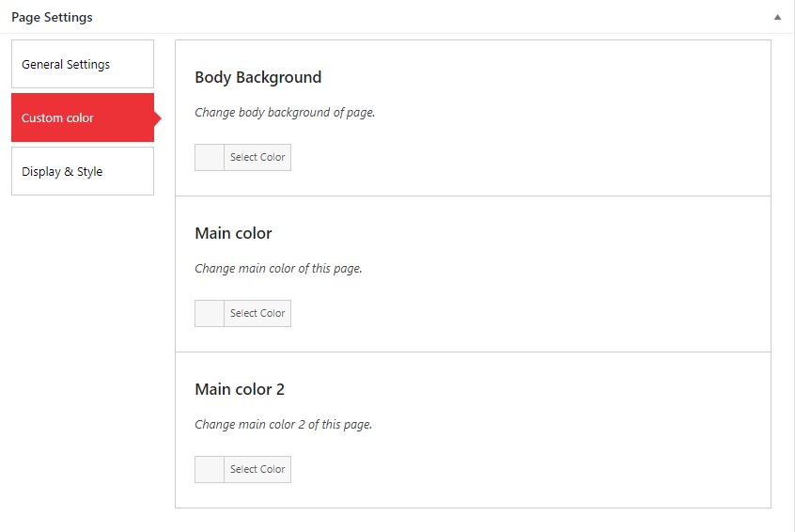The width and height of the screenshot is (795, 532).
Task: Click the Main color swatch box
Action: [210, 314]
